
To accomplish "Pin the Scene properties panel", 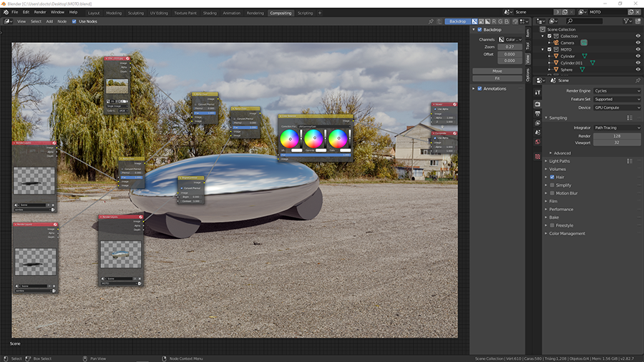I will [x=638, y=80].
